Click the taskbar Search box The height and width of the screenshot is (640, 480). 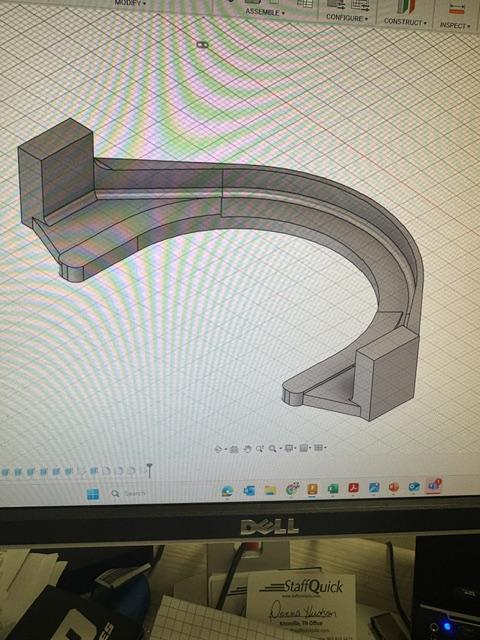[x=129, y=493]
